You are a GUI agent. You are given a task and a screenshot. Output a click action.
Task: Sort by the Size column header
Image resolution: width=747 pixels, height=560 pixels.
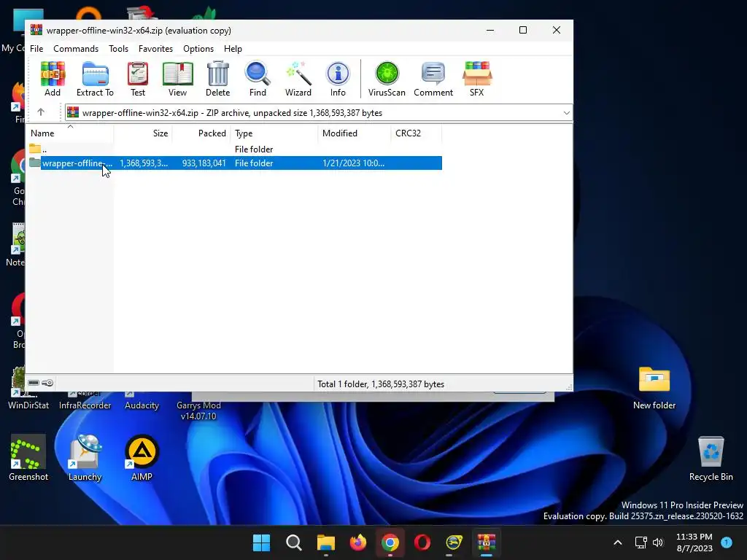pos(143,133)
